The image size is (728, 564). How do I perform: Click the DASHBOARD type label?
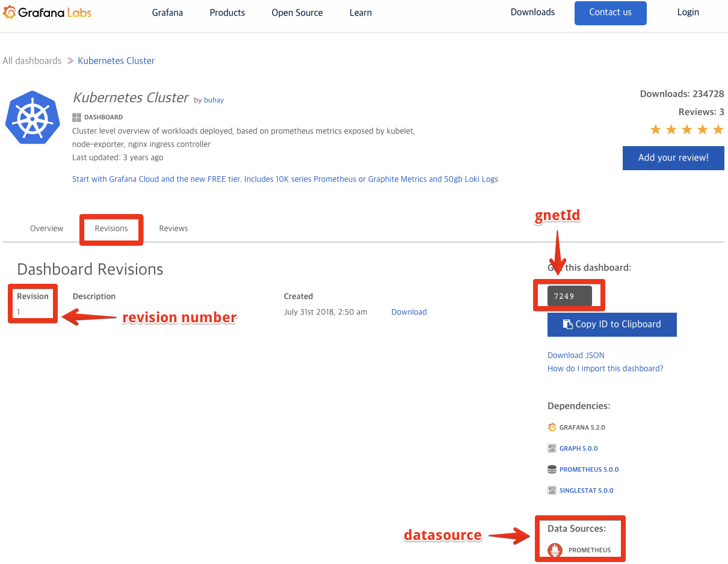click(x=103, y=117)
